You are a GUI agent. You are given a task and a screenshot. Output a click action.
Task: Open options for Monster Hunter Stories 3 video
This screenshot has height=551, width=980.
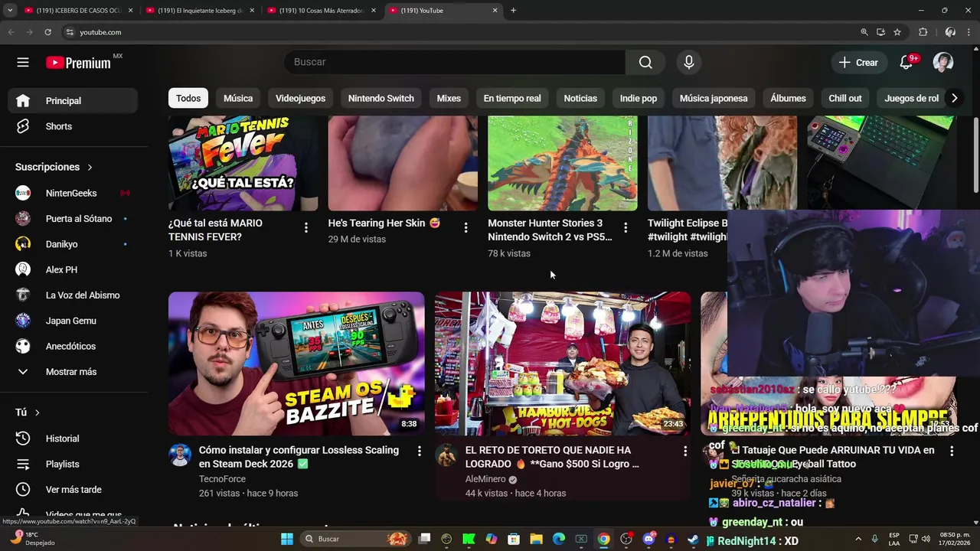(626, 227)
